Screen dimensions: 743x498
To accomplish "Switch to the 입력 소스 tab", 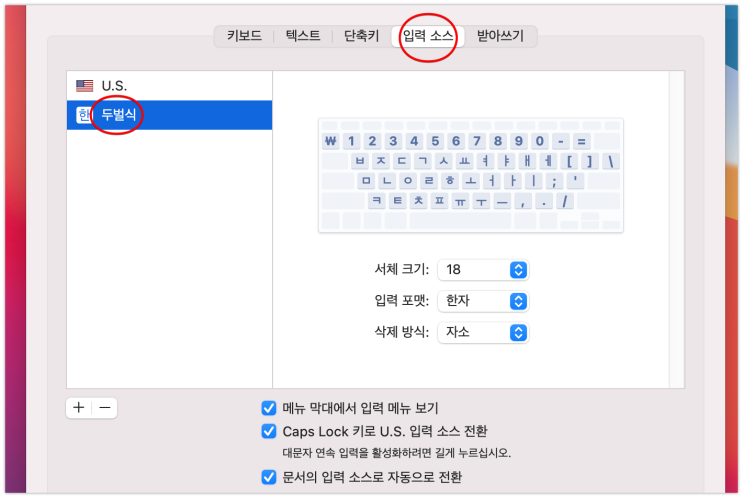I will (x=428, y=36).
